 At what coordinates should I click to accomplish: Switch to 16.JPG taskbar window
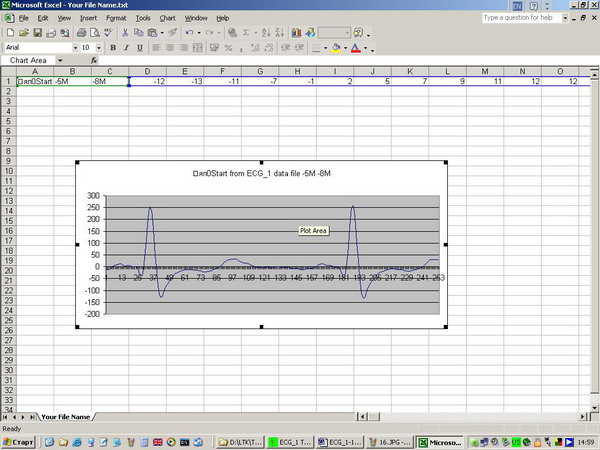(390, 442)
